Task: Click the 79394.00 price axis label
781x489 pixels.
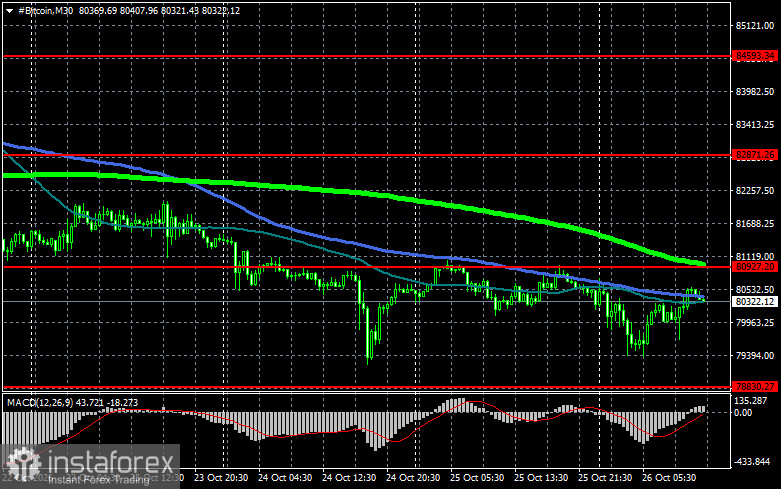Action: click(x=755, y=356)
